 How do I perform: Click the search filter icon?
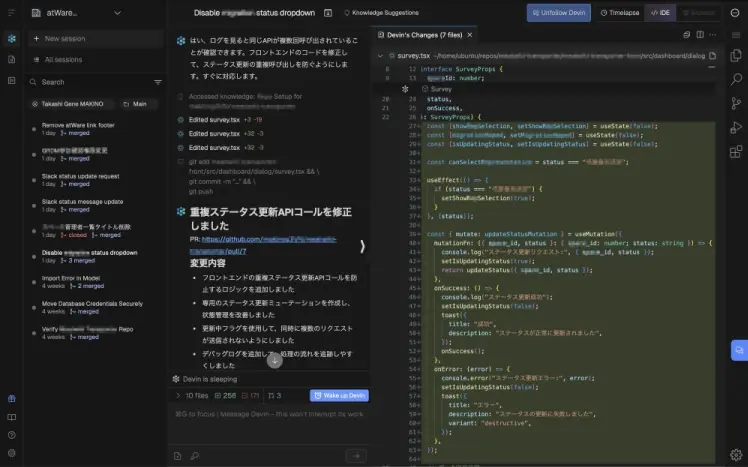click(x=158, y=82)
